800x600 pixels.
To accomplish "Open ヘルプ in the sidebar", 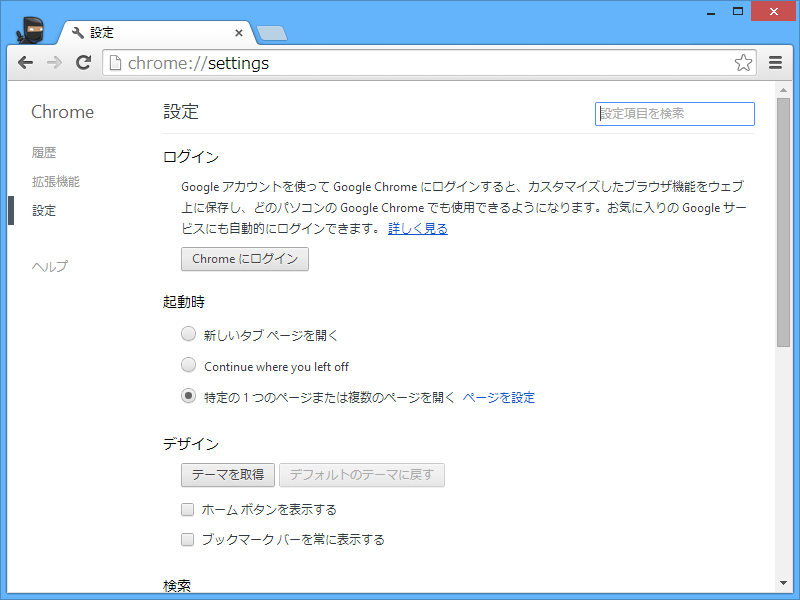I will point(49,266).
